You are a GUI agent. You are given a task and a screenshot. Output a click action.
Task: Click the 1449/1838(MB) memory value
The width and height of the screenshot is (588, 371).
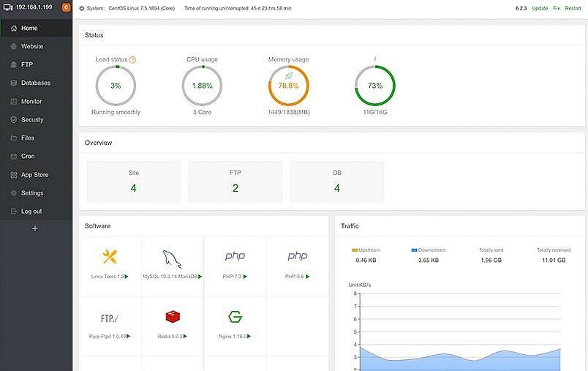289,112
